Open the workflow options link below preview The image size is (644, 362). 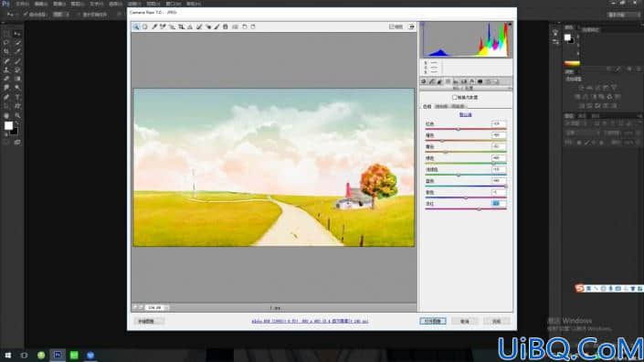click(x=310, y=321)
